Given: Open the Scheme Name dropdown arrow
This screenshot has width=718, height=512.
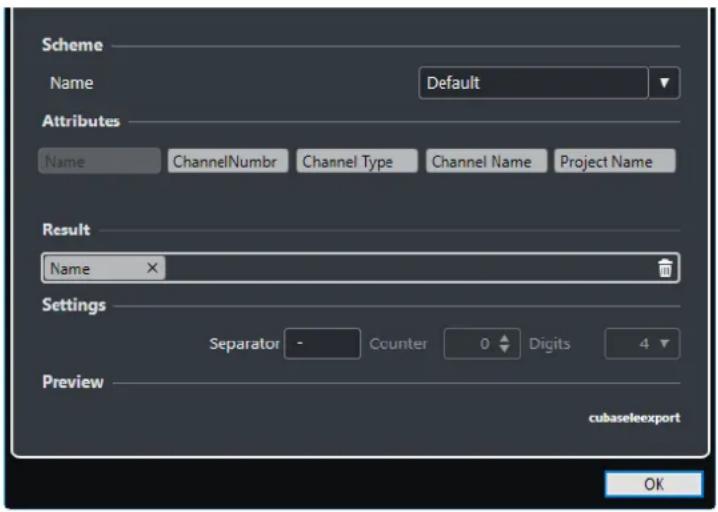Looking at the screenshot, I should (x=664, y=83).
